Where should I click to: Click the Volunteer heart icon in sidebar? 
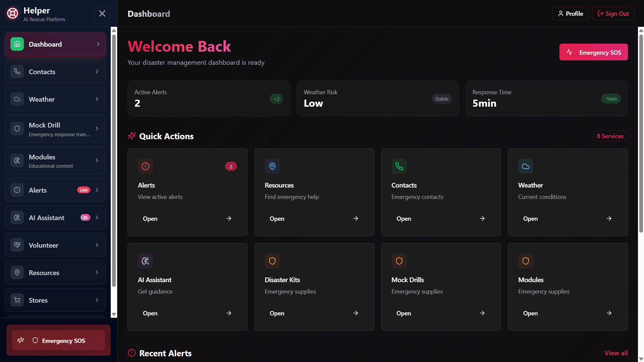pos(17,245)
